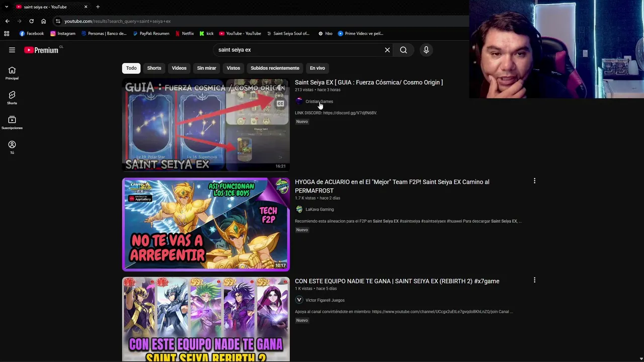This screenshot has height=362, width=644.
Task: Open PayPal: Resumen bookmark
Action: (151, 34)
